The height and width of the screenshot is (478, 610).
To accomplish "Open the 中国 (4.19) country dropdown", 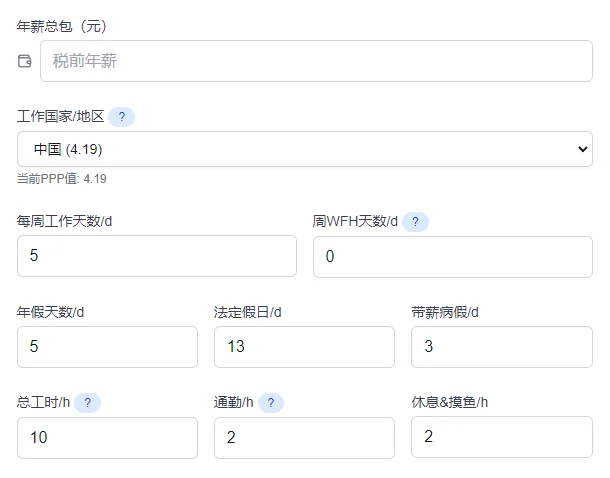I will (305, 149).
